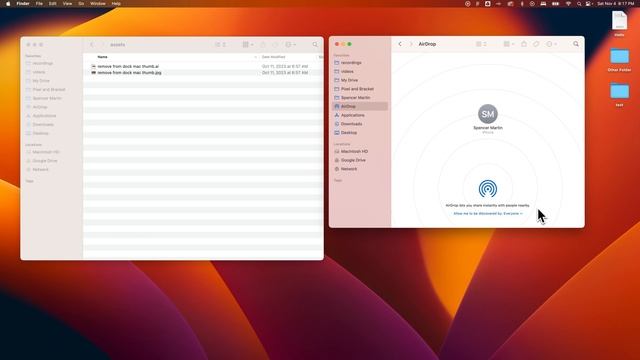Open the view switcher in the assets window toolbar

pos(220,44)
